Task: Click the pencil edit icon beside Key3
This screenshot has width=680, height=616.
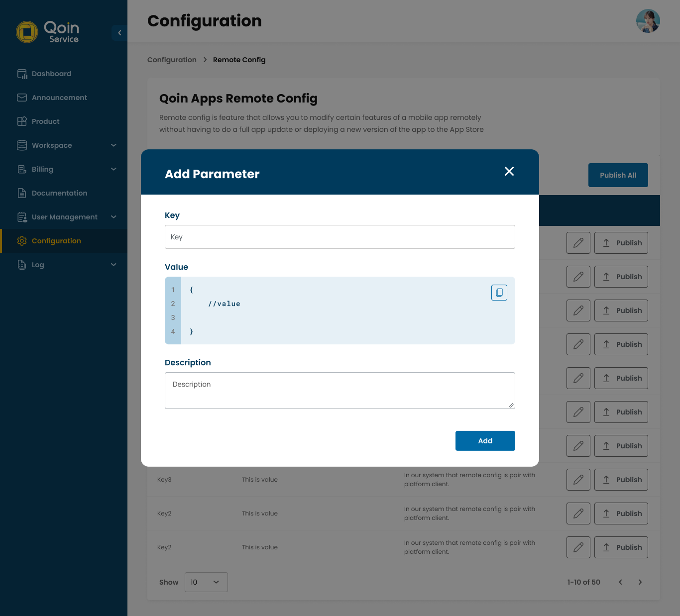Action: pos(578,479)
